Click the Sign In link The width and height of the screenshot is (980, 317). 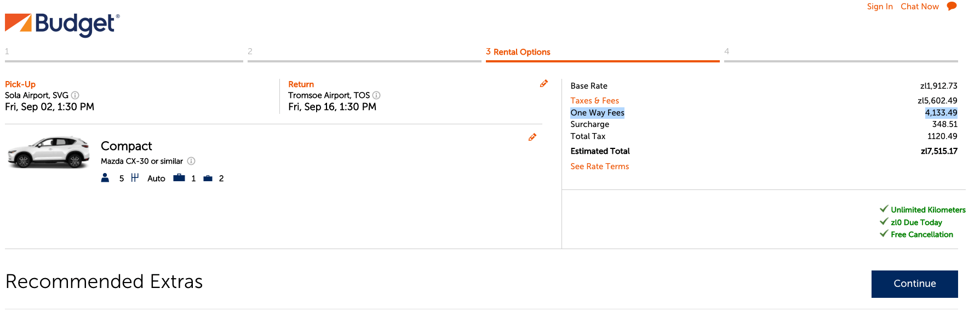[880, 7]
